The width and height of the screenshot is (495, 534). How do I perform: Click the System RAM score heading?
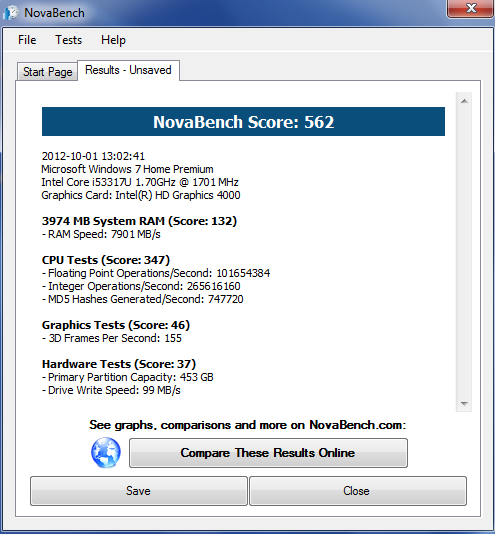(139, 221)
